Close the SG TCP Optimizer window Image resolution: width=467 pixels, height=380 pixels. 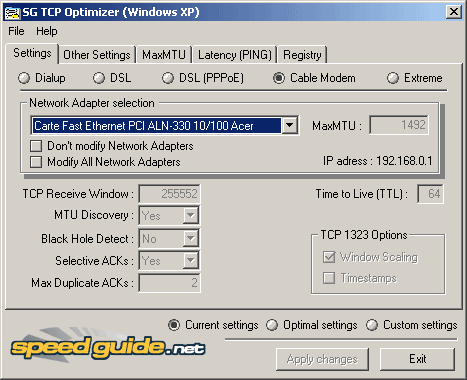pos(454,12)
